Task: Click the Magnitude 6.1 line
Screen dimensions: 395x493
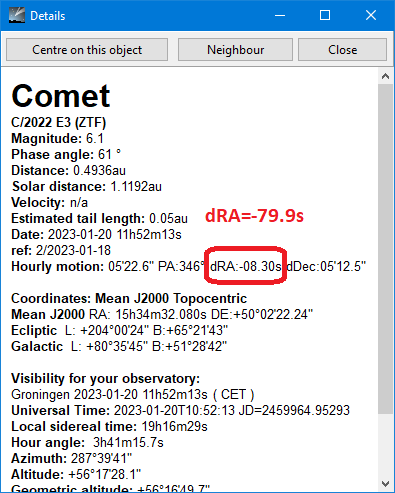Action: coord(57,138)
